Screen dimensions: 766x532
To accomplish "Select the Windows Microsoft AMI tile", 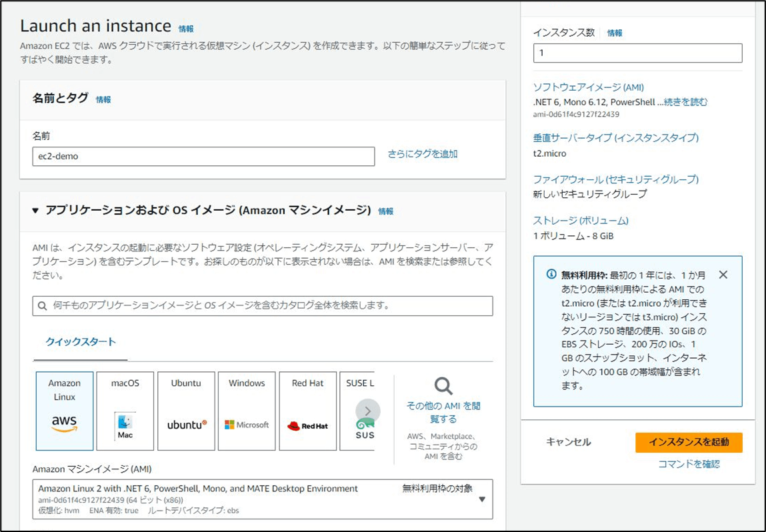I will click(247, 411).
